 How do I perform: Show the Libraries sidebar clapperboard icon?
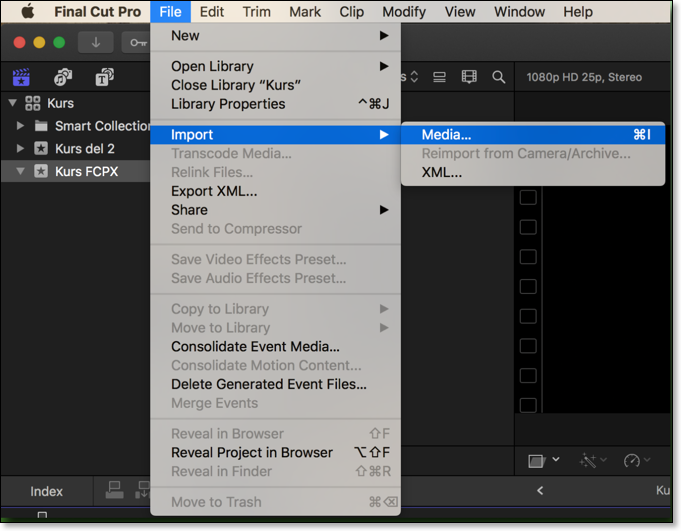point(21,77)
